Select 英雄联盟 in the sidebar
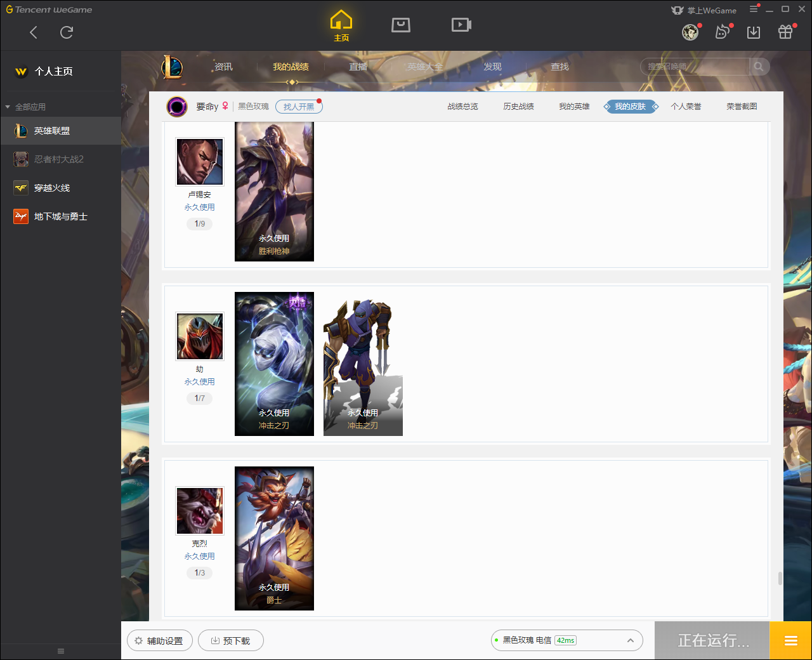 click(61, 131)
